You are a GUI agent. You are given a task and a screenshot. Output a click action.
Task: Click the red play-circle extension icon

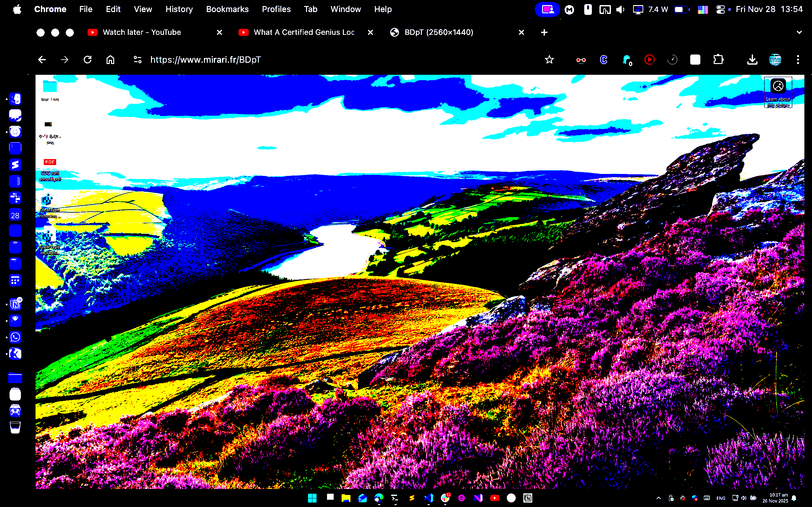tap(649, 60)
